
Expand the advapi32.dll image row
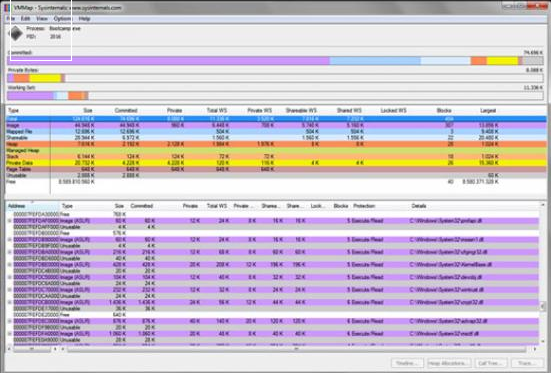(x=10, y=321)
